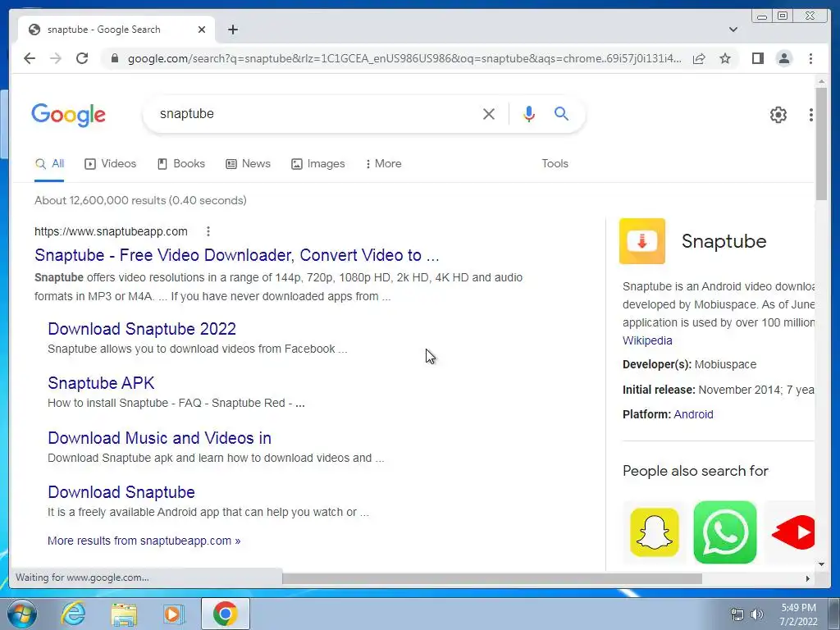The image size is (840, 630).
Task: Open a new tab with plus button
Action: click(x=232, y=30)
